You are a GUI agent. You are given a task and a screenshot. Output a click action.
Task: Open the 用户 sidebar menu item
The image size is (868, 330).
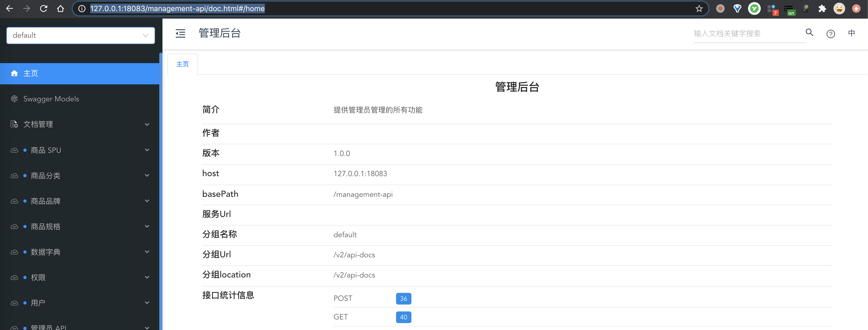click(x=38, y=303)
